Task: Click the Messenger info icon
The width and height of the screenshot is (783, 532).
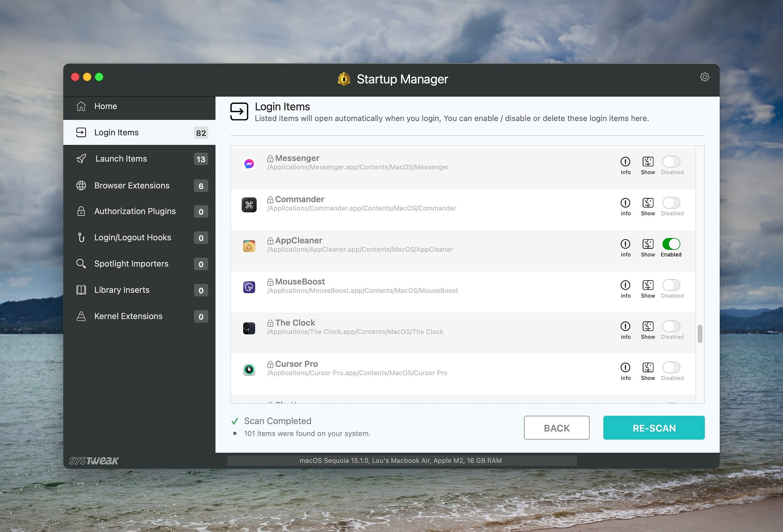Action: pos(625,162)
